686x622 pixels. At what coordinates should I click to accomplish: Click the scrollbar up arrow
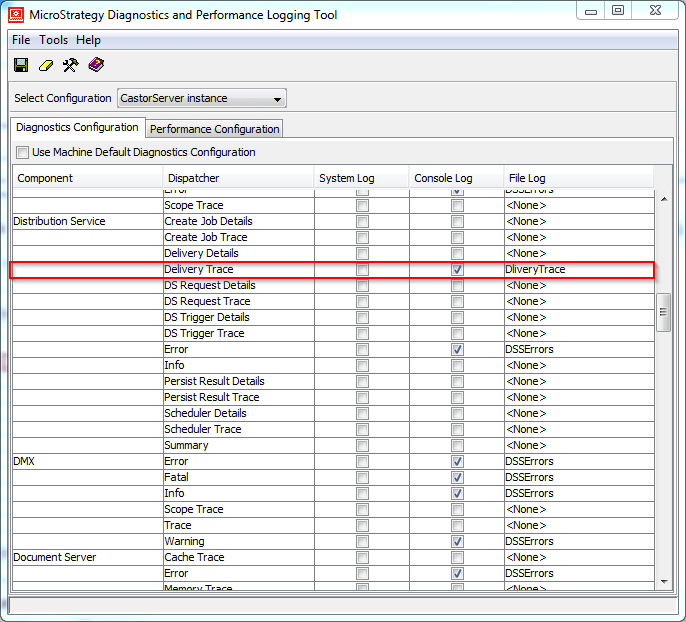pos(664,199)
